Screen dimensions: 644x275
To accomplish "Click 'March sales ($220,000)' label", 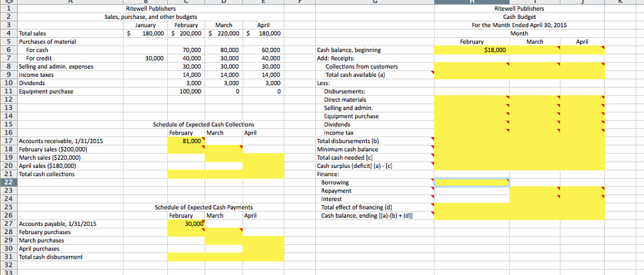I will (50, 157).
